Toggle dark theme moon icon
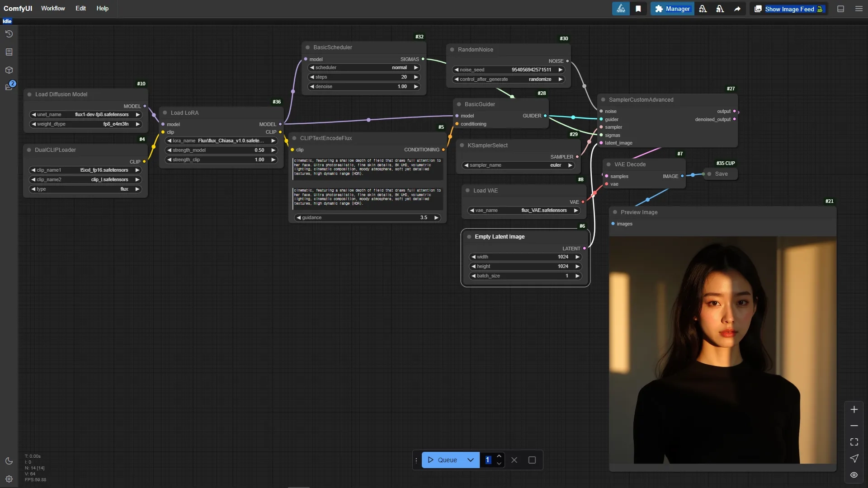This screenshot has width=868, height=488. tap(9, 461)
